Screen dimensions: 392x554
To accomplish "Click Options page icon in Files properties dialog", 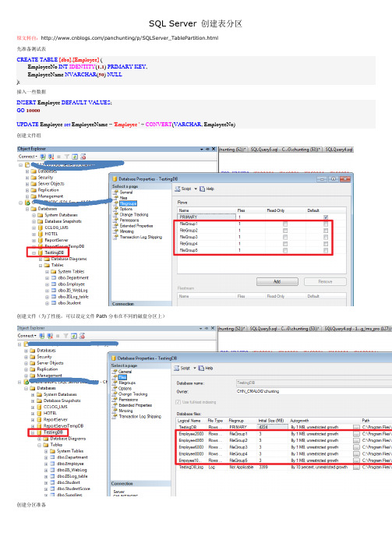I will [x=115, y=388].
